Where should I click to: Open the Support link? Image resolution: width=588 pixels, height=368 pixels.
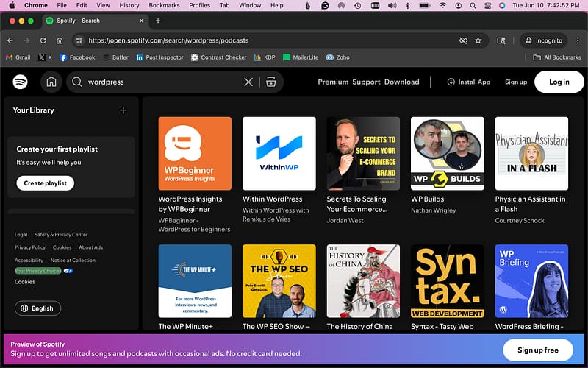pyautogui.click(x=366, y=82)
